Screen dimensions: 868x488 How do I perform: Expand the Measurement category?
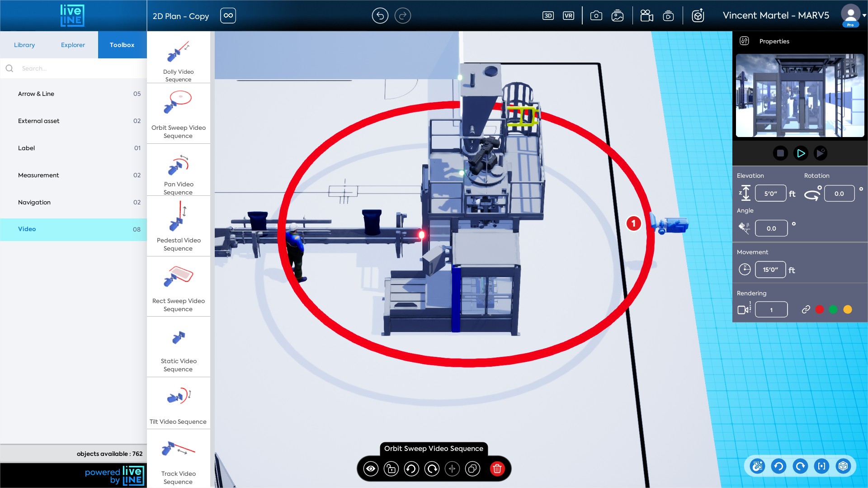(73, 175)
